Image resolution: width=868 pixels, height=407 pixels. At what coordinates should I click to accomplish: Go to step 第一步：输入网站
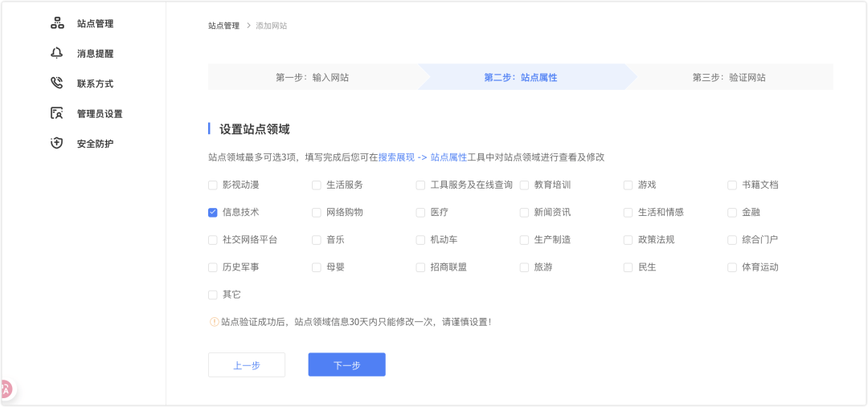(x=312, y=77)
